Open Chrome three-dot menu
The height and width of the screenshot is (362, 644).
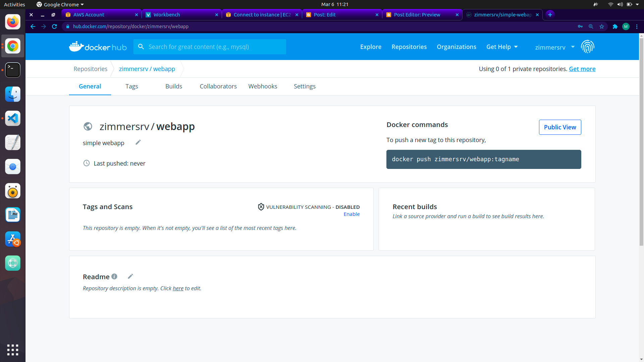coord(637,26)
